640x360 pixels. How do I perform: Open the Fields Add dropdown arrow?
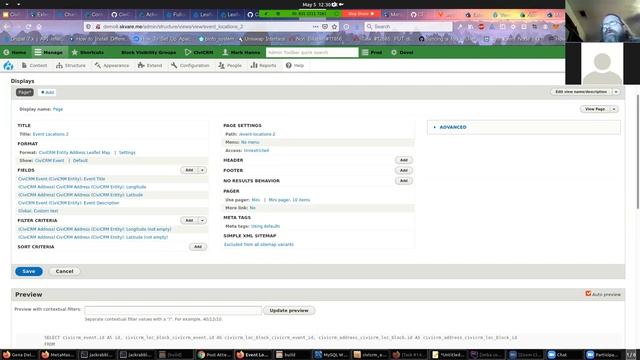coord(202,170)
